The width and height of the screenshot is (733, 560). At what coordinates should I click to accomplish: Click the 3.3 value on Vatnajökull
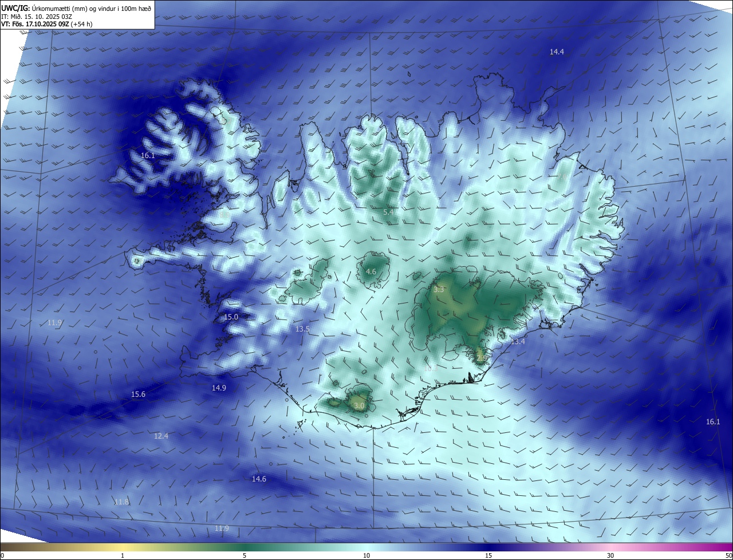439,290
